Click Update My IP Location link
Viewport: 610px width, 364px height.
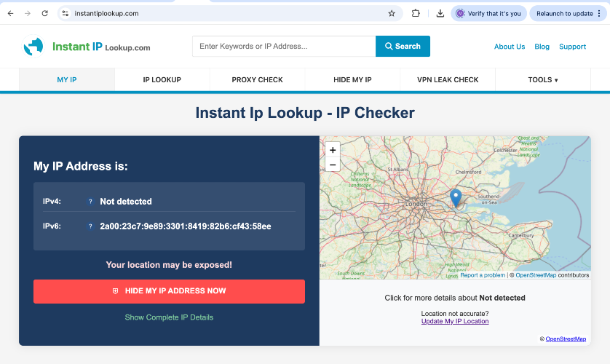pyautogui.click(x=455, y=321)
